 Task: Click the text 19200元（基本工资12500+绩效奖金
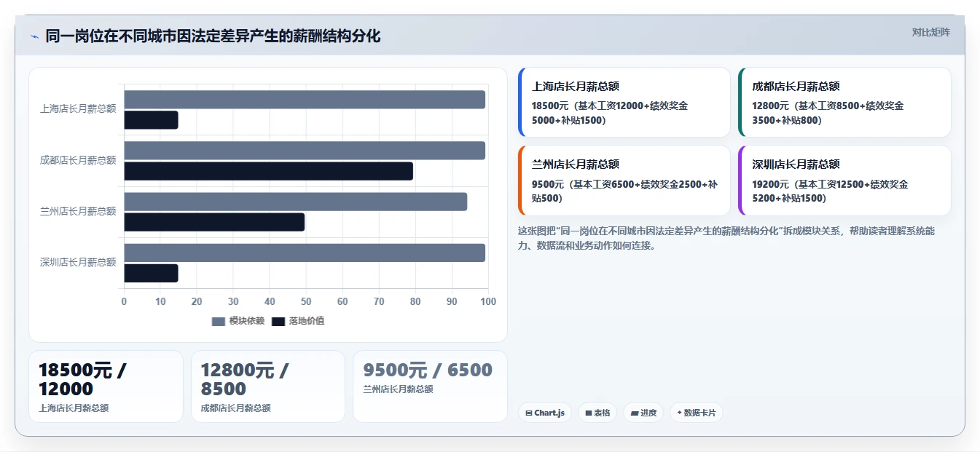[830, 184]
